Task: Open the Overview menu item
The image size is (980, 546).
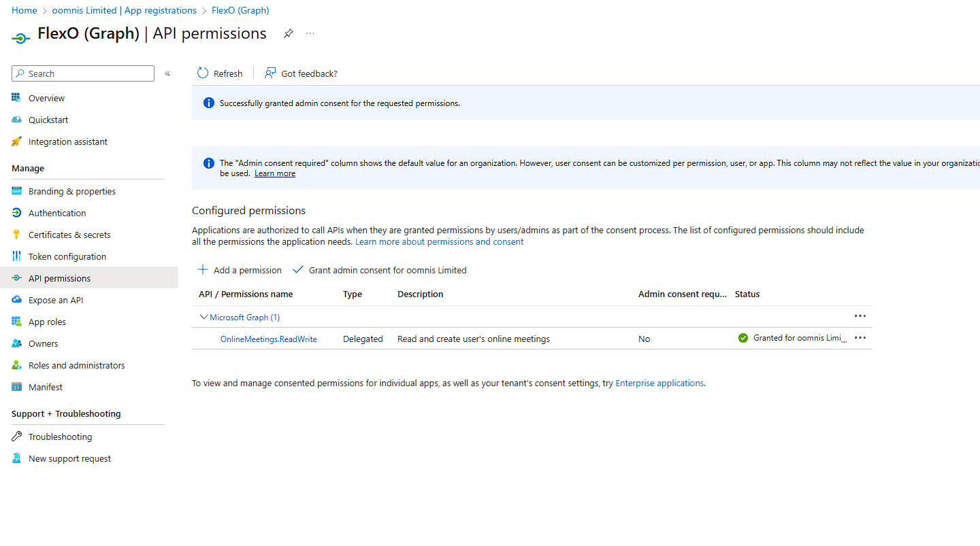Action: (46, 98)
